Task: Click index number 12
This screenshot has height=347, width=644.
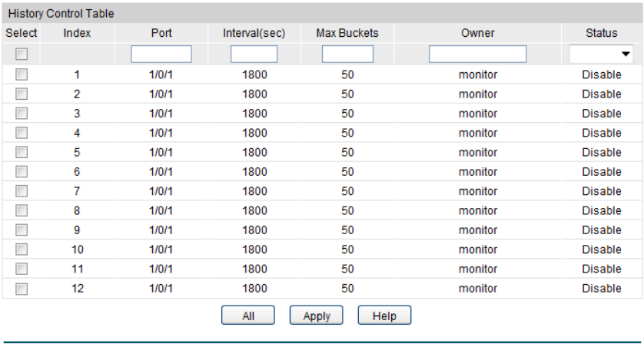Action: [78, 289]
